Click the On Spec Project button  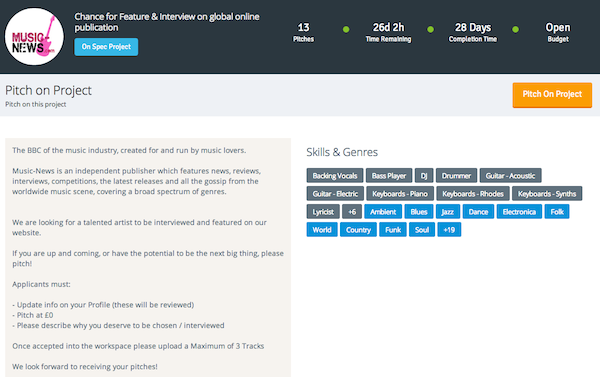click(106, 47)
